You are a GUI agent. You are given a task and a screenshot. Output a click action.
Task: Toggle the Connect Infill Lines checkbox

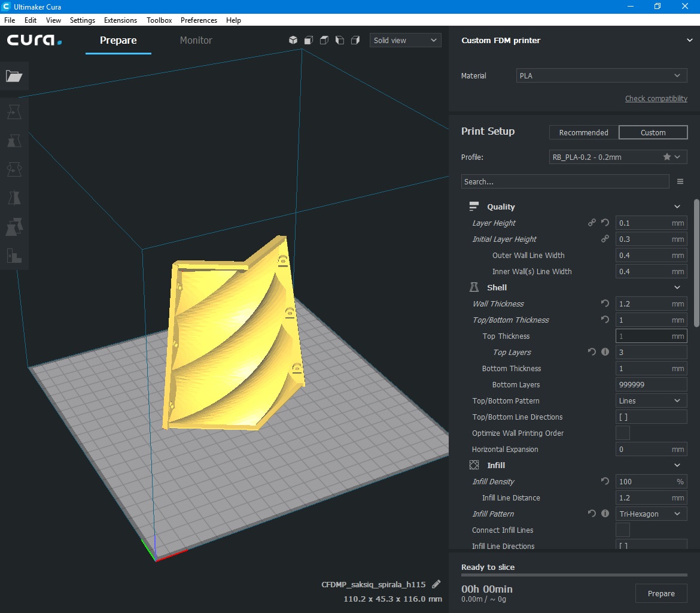(622, 530)
